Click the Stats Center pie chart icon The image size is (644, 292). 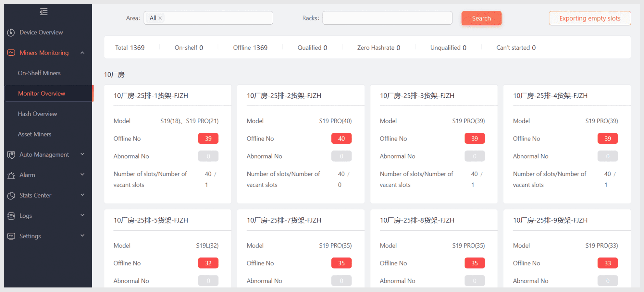point(11,196)
